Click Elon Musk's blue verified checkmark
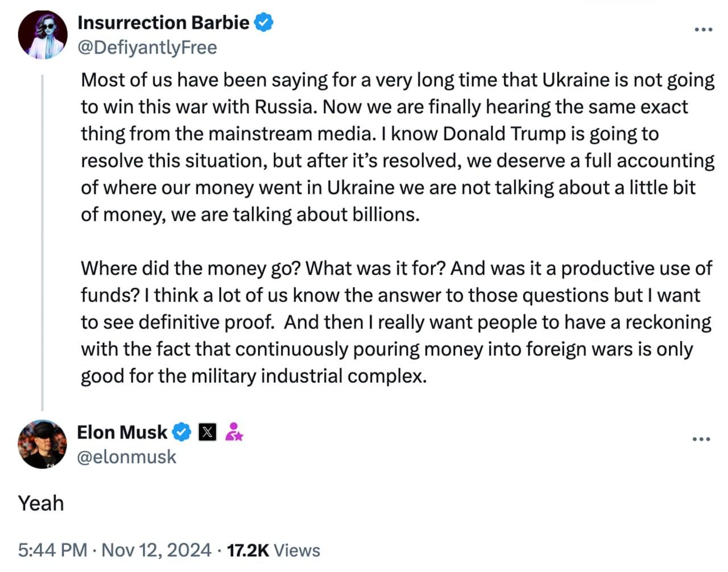 [x=181, y=432]
